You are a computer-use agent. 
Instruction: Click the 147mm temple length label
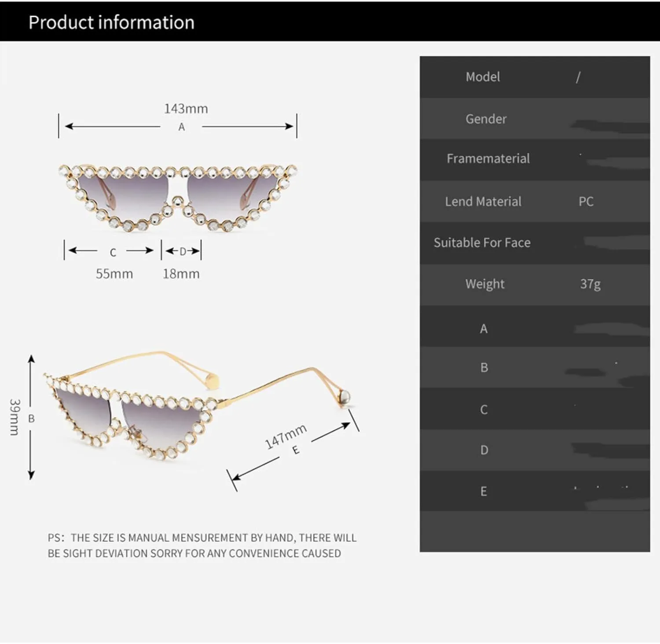coord(285,436)
